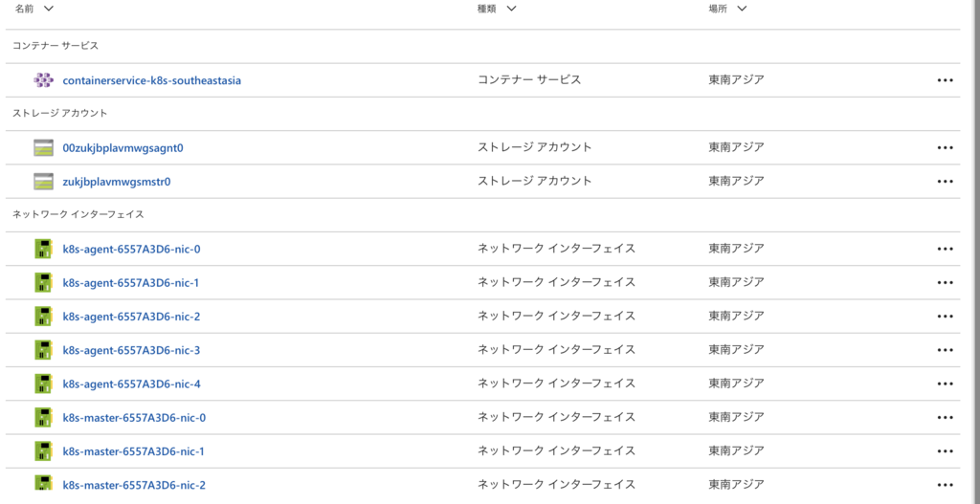Open the ellipsis menu for k8s-agent-6557A3D6-nic-4

946,383
